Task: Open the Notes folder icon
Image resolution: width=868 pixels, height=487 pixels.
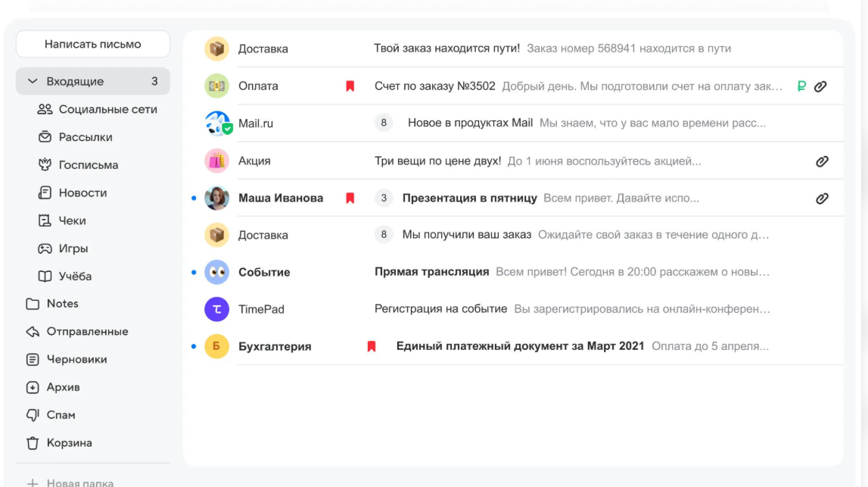Action: [33, 304]
